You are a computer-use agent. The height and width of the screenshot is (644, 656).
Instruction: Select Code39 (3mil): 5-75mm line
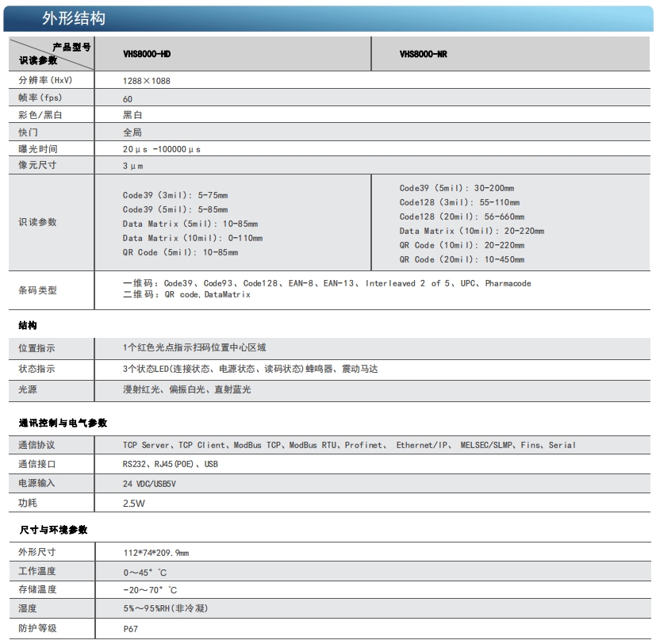point(175,195)
